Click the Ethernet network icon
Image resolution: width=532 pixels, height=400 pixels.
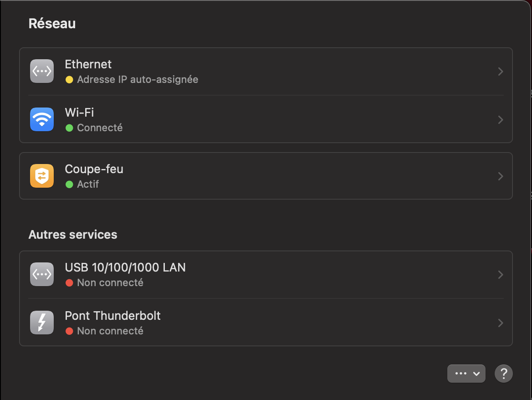(42, 72)
